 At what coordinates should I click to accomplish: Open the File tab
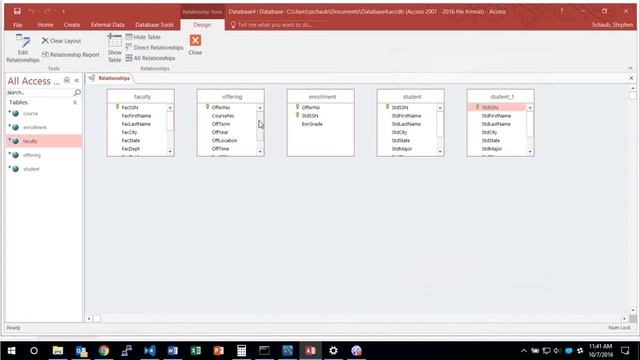coord(18,25)
